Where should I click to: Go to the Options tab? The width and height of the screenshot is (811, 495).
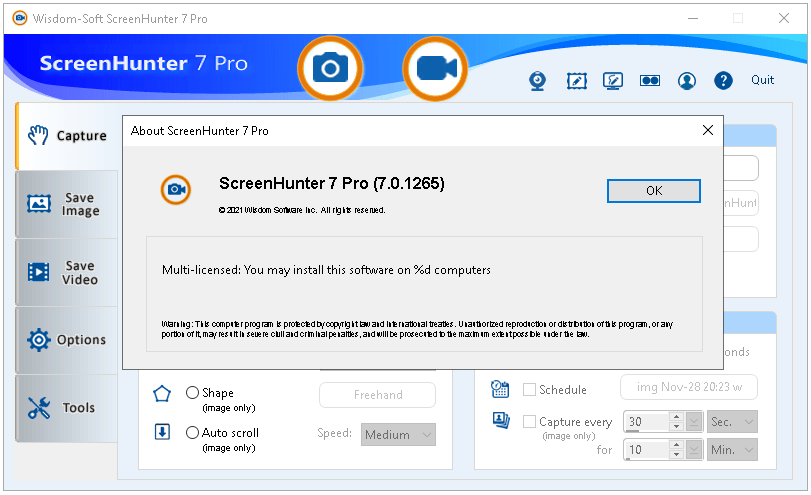pyautogui.click(x=67, y=340)
